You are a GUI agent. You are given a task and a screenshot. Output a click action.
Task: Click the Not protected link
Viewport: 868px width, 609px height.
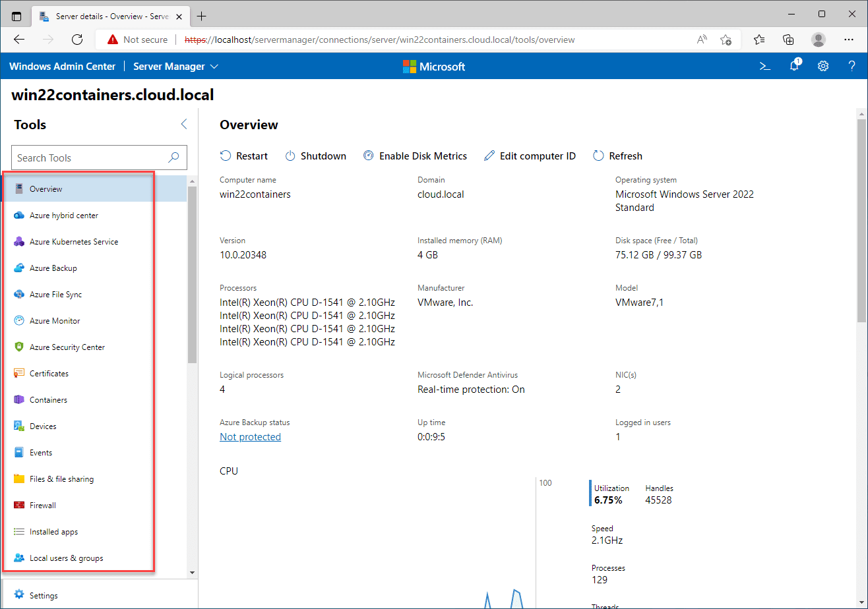[250, 437]
